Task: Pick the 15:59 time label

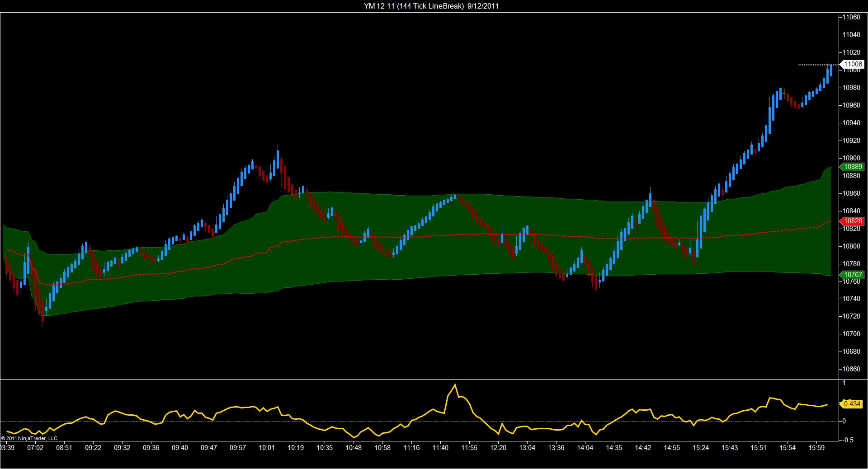Action: (816, 448)
